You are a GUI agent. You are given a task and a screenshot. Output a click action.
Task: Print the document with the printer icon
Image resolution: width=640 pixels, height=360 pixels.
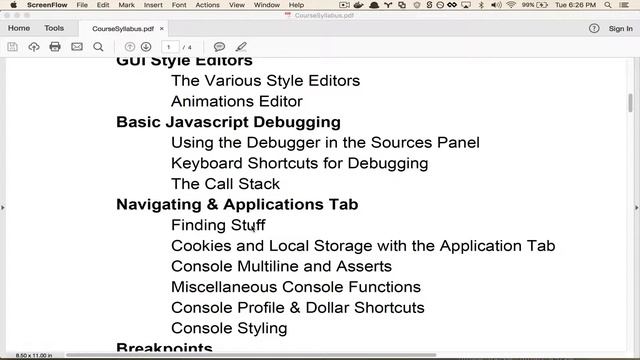click(55, 47)
